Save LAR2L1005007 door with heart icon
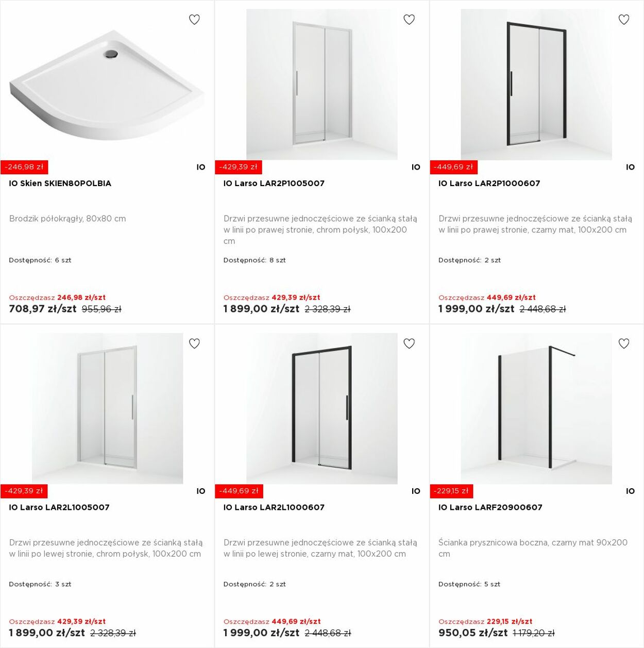 [x=194, y=343]
